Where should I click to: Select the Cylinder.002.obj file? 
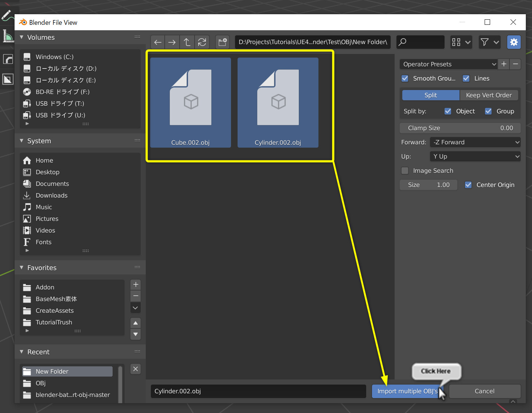[278, 102]
